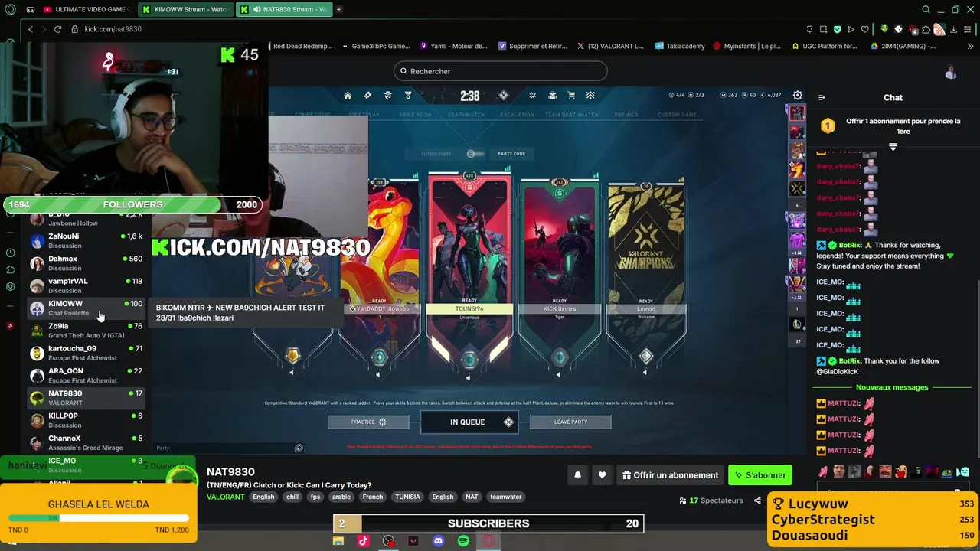The image size is (980, 551).
Task: Open Opera sidebar history clock icon
Action: click(10, 253)
